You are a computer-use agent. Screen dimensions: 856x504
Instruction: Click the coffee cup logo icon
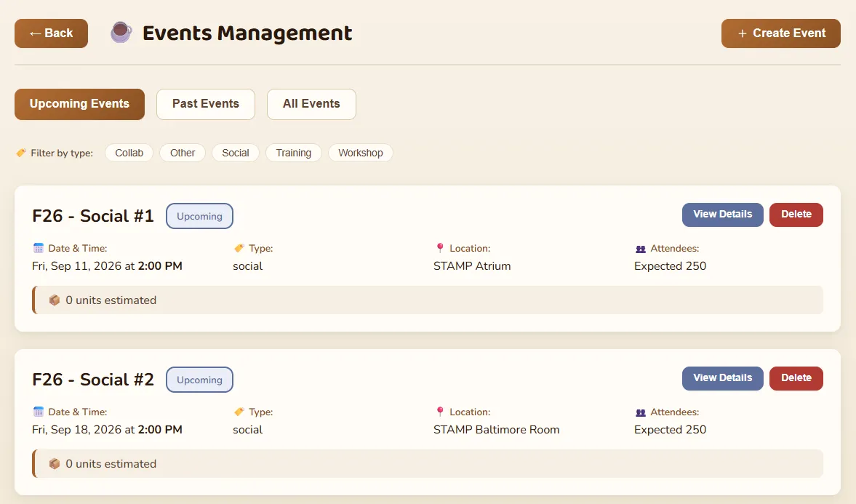click(121, 33)
